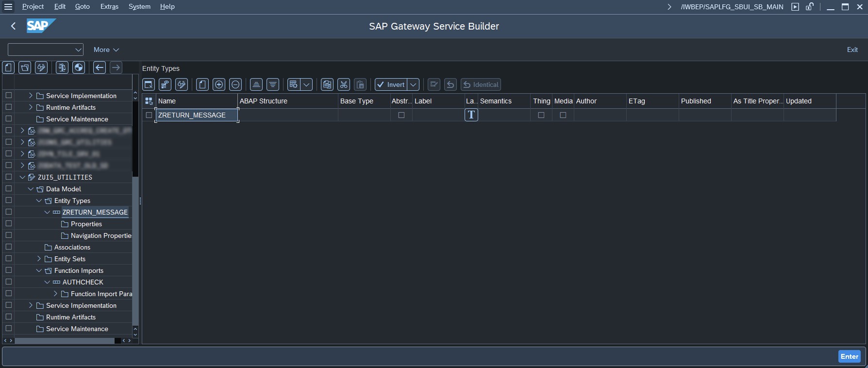Open the System menu
Image resolution: width=868 pixels, height=368 pixels.
tap(139, 6)
